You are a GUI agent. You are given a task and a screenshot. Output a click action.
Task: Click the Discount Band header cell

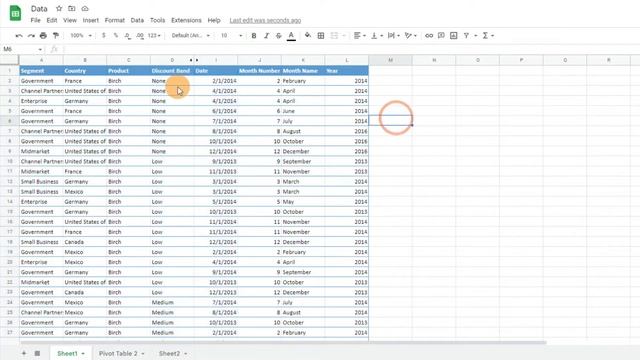pos(172,71)
